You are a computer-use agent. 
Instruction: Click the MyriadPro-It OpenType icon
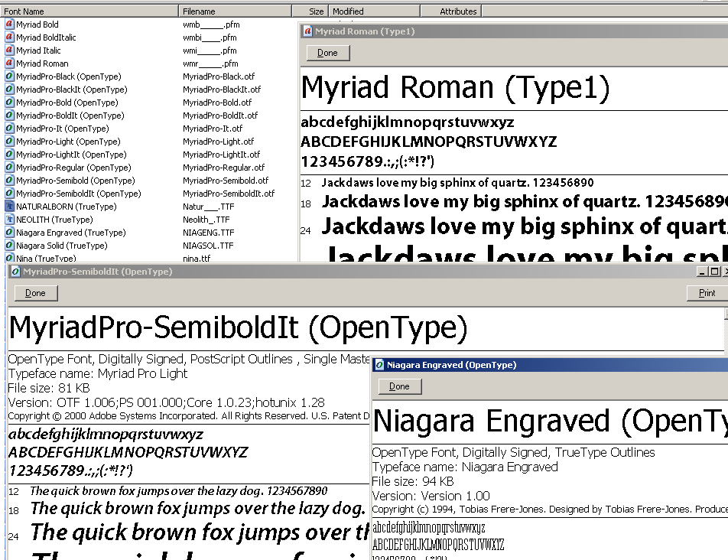[9, 129]
